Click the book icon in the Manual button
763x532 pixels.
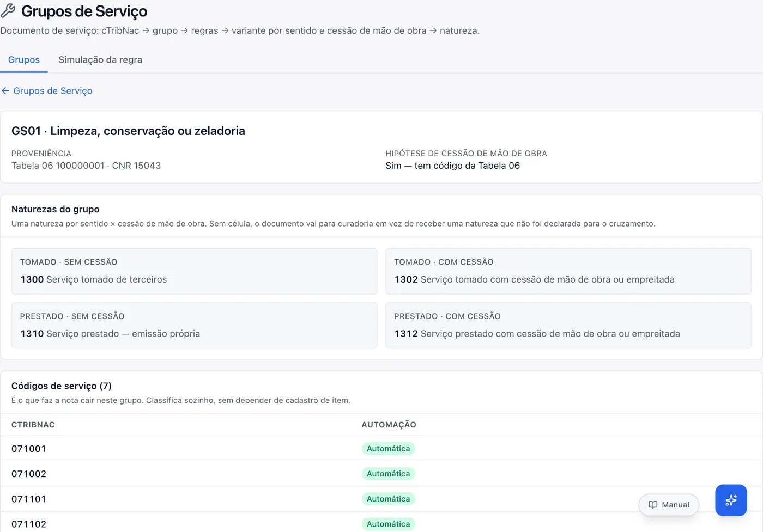653,505
